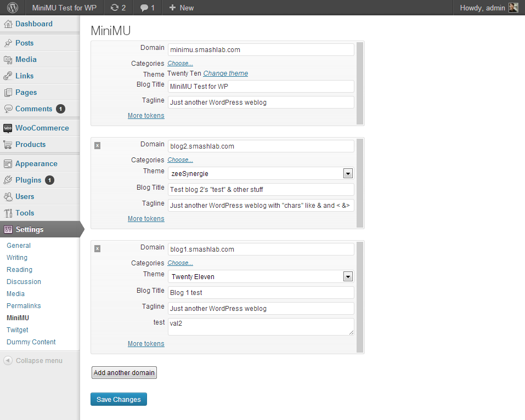Click the Test blog 2's title field
Image resolution: width=525 pixels, height=420 pixels.
click(261, 189)
